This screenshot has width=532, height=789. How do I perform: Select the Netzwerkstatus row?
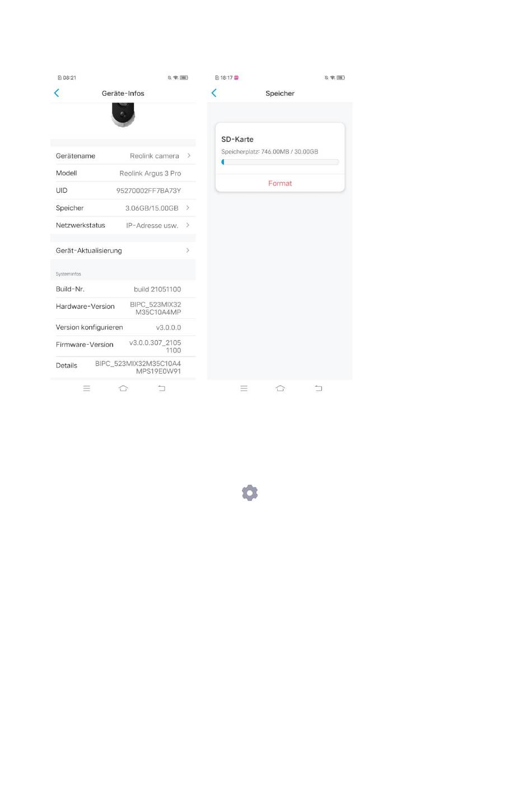123,225
